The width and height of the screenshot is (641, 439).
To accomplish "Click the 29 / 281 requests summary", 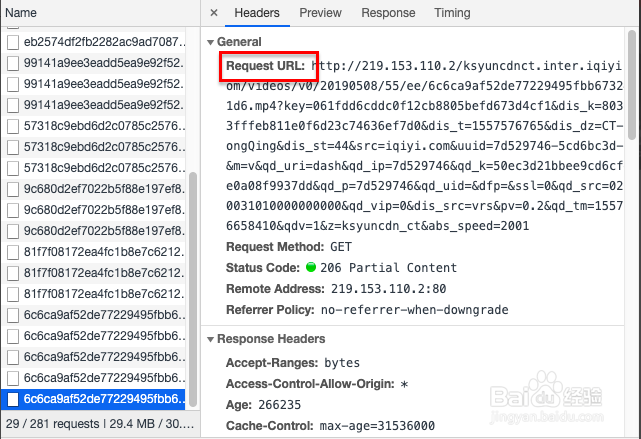I will point(53,423).
